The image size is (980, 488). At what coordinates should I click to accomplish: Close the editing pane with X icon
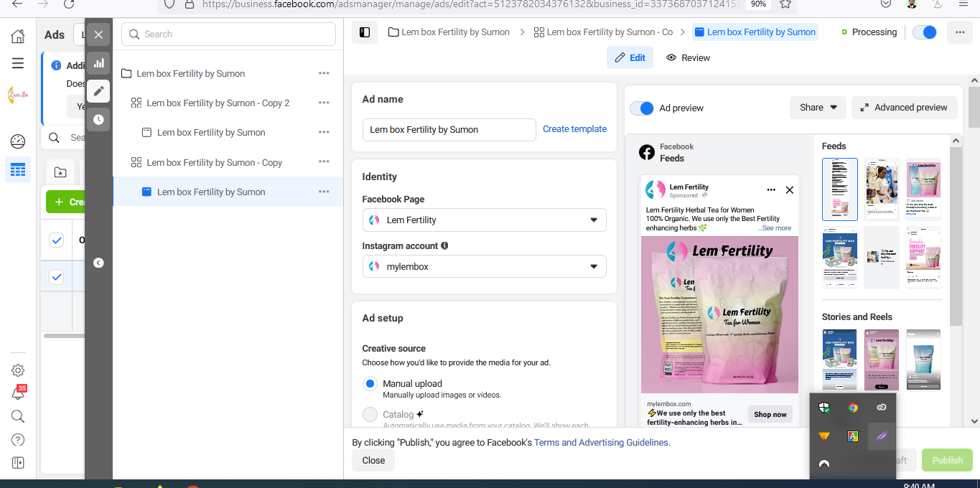(x=98, y=34)
